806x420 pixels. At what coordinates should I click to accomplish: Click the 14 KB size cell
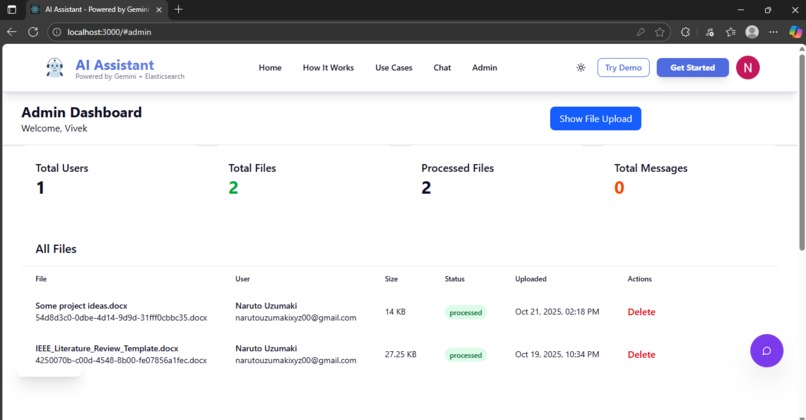point(395,312)
